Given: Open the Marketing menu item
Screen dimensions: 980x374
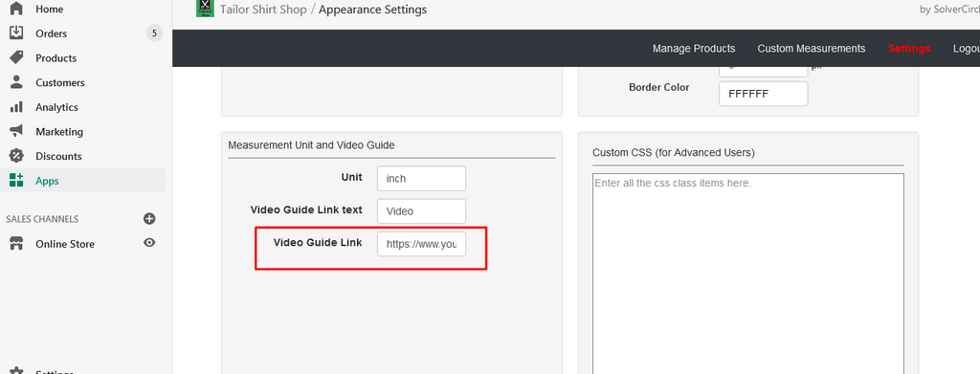Looking at the screenshot, I should [59, 132].
